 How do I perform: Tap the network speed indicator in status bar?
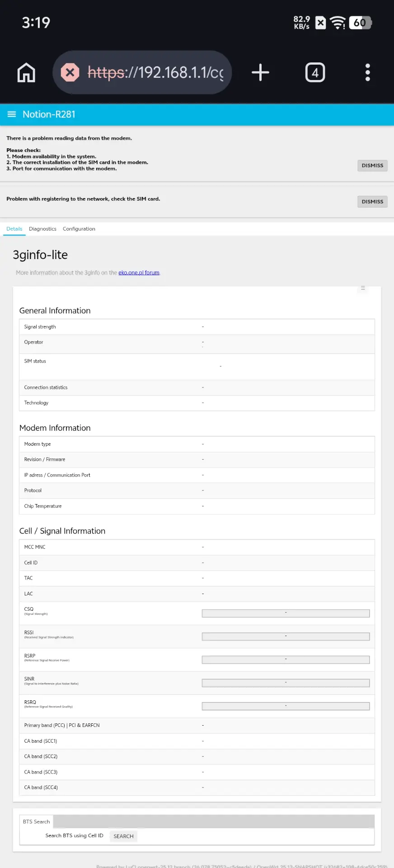click(x=301, y=23)
